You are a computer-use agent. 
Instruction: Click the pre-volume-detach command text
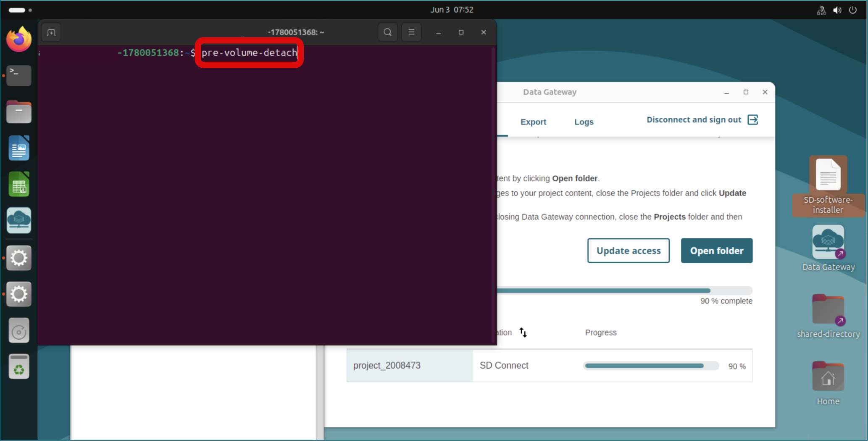(249, 53)
